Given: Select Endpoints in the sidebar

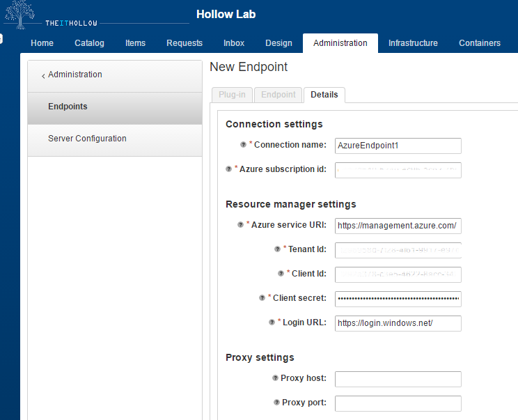Looking at the screenshot, I should pyautogui.click(x=68, y=107).
